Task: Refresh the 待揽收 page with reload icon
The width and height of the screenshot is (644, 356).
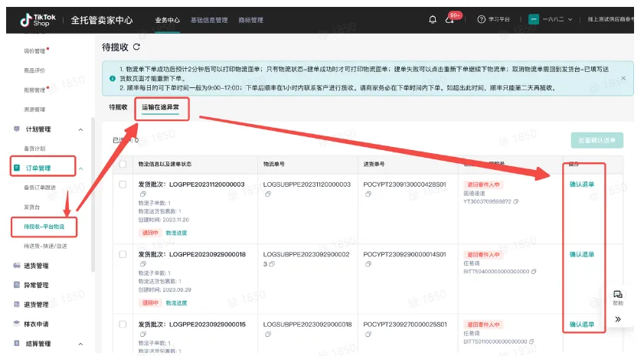Action: click(x=137, y=47)
